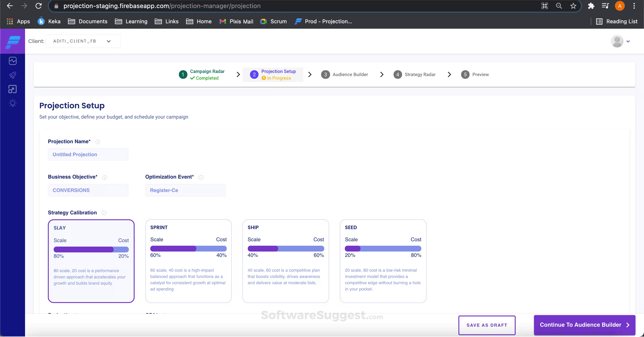Open the Pixis Mail bookmark

point(236,21)
